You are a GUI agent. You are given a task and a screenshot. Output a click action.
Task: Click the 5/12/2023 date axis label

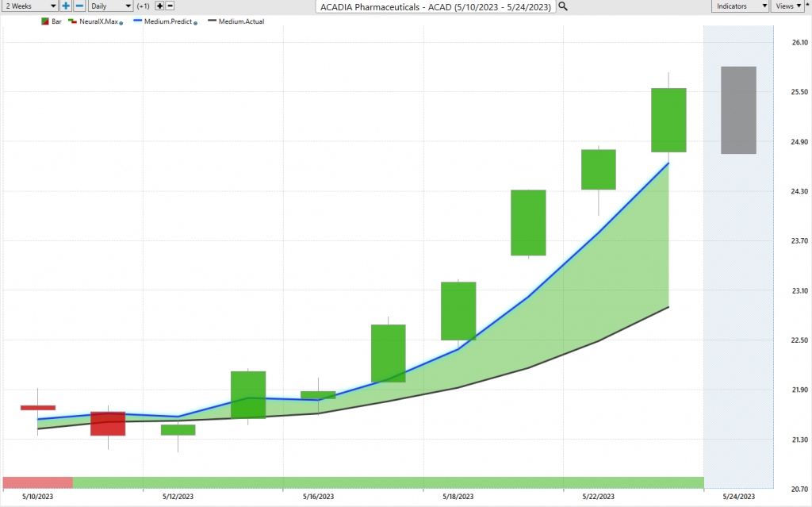pos(178,497)
